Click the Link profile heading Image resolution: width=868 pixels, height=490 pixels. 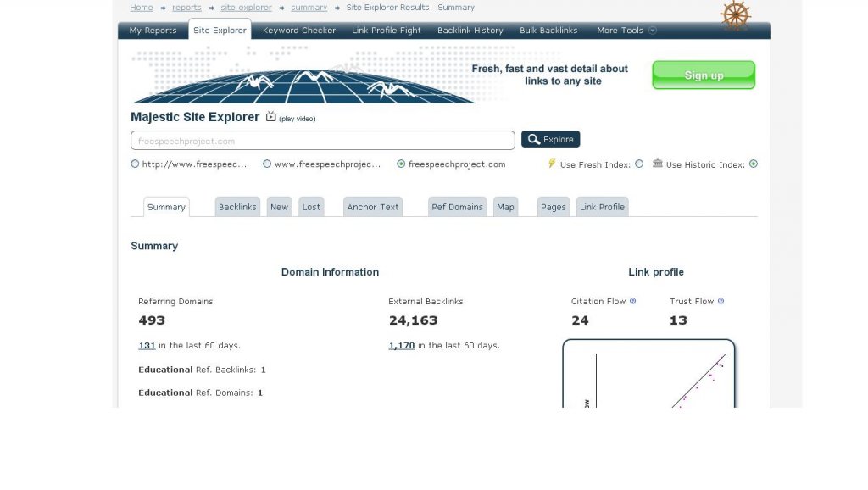(656, 272)
